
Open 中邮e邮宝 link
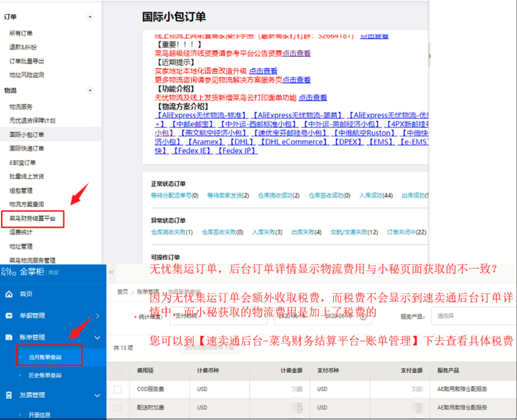[193, 124]
